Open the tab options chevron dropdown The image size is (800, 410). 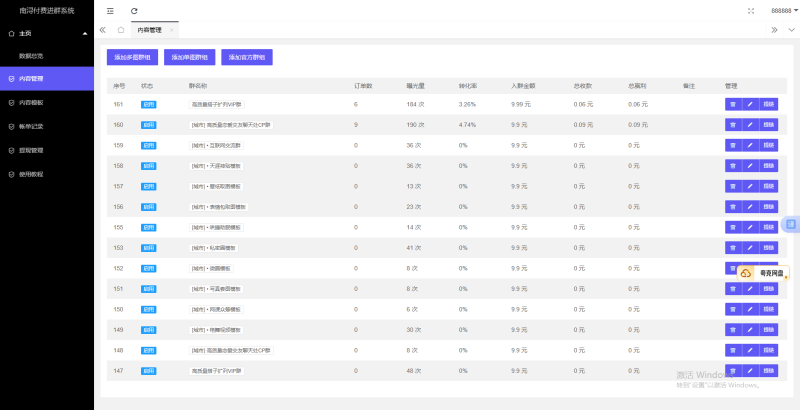[791, 30]
